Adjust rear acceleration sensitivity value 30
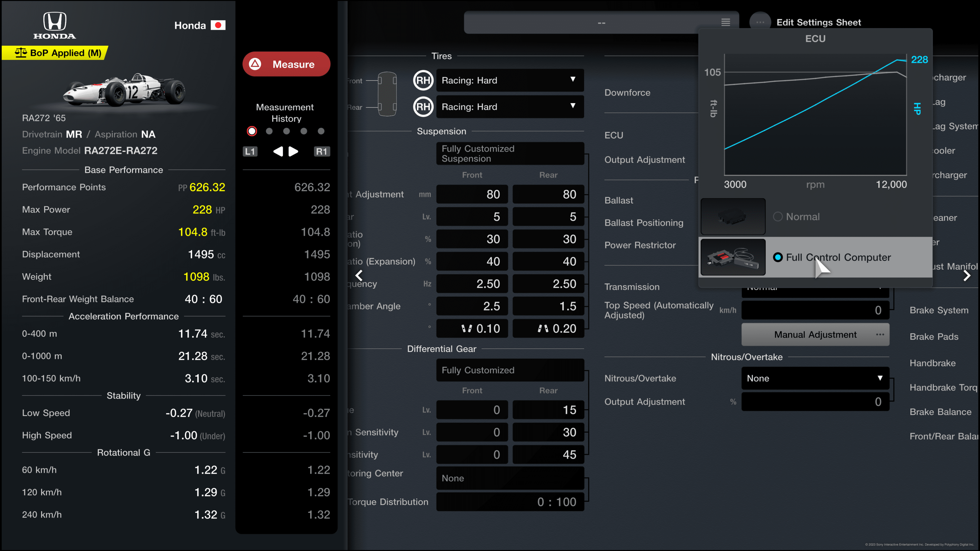 click(548, 432)
